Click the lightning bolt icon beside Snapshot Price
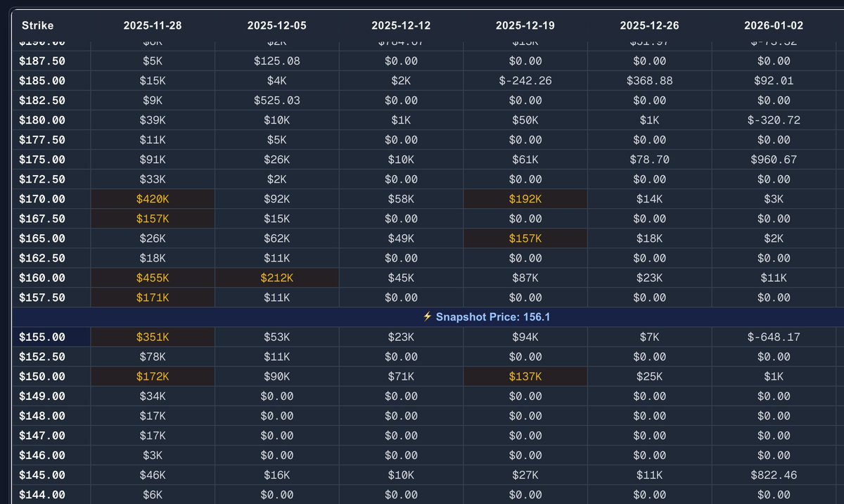Screen dimensions: 844x504 (427, 317)
